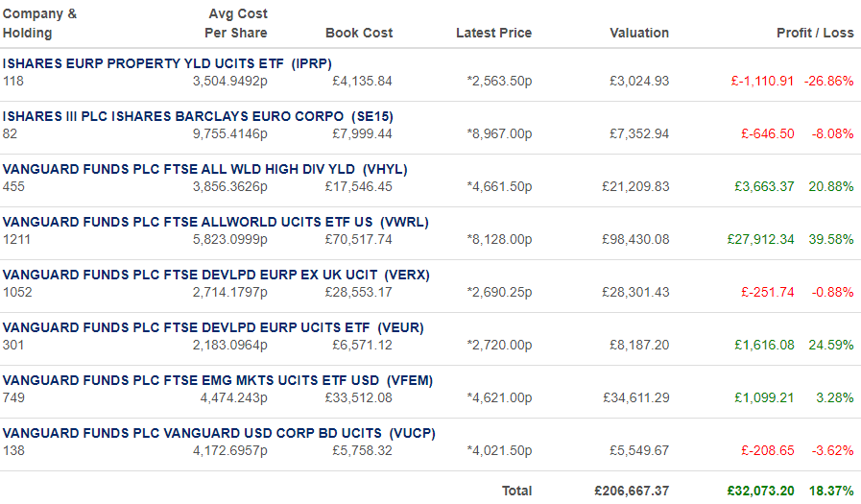The image size is (861, 504).
Task: Click VFEM book cost £33,512.08
Action: click(x=359, y=397)
